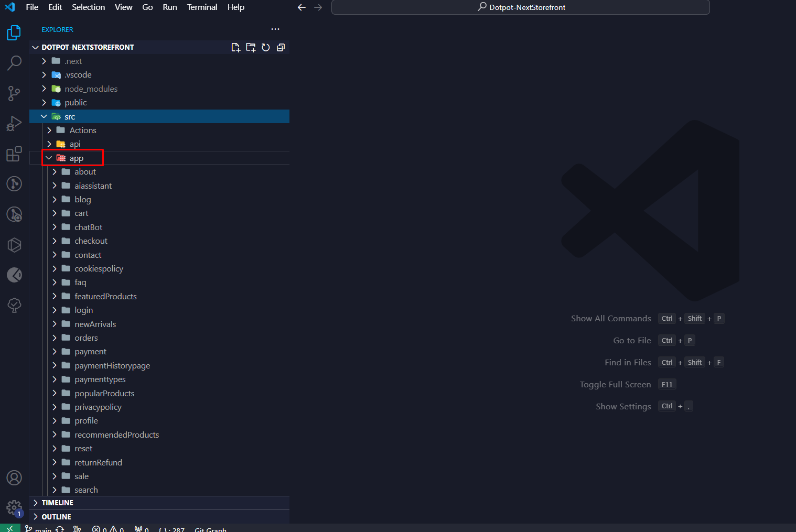Open the Run menu
796x532 pixels.
[170, 7]
